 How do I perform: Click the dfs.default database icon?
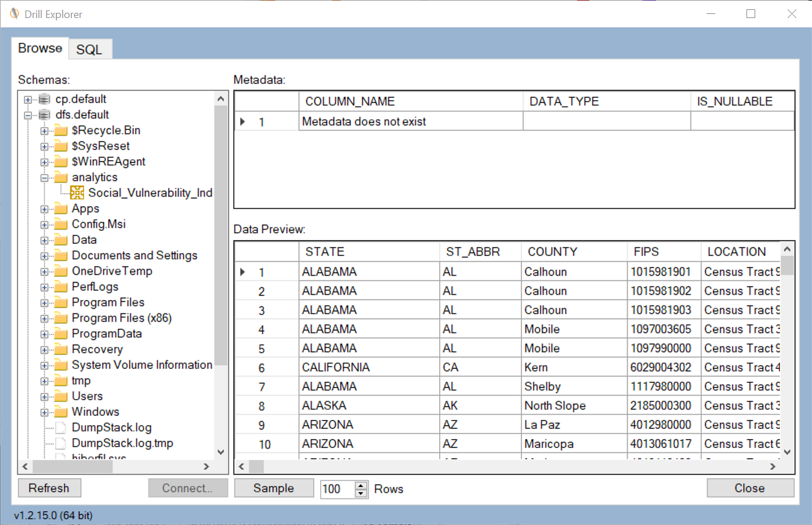tap(44, 114)
